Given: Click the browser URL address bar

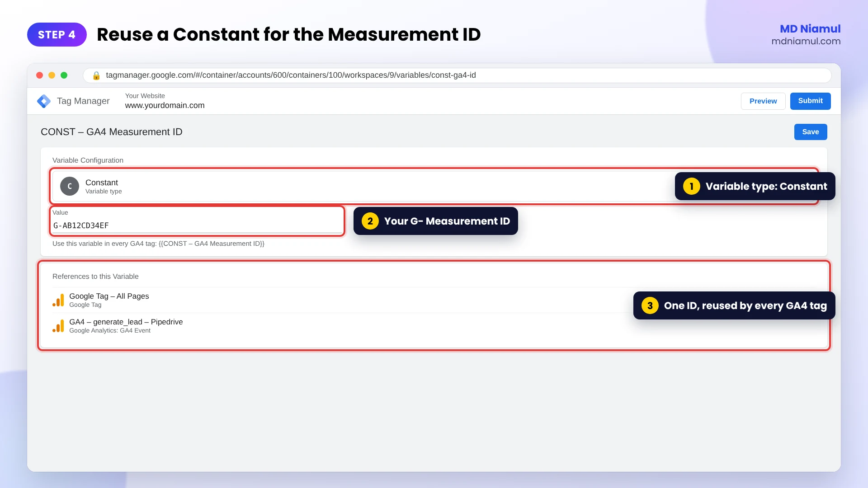Looking at the screenshot, I should pyautogui.click(x=457, y=75).
